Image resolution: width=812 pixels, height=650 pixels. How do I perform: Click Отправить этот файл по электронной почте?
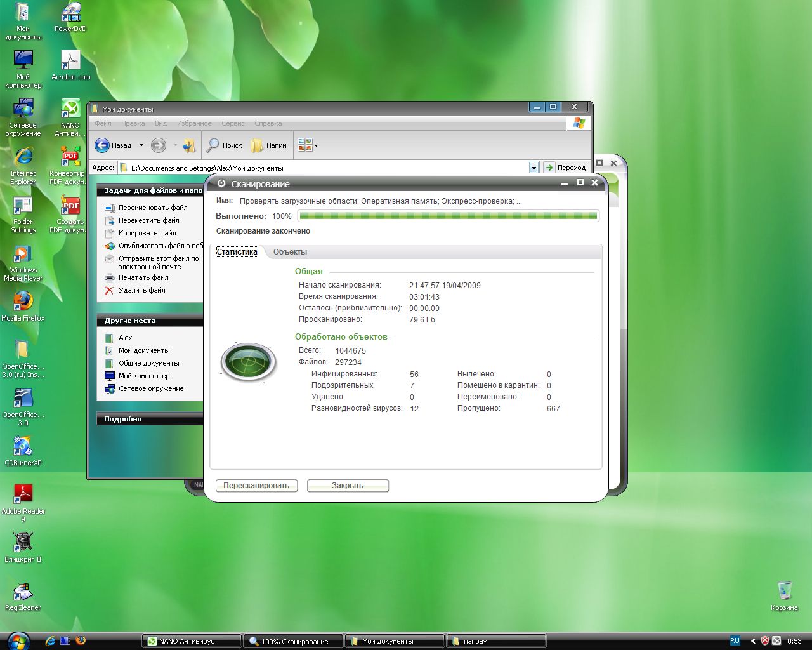(159, 262)
